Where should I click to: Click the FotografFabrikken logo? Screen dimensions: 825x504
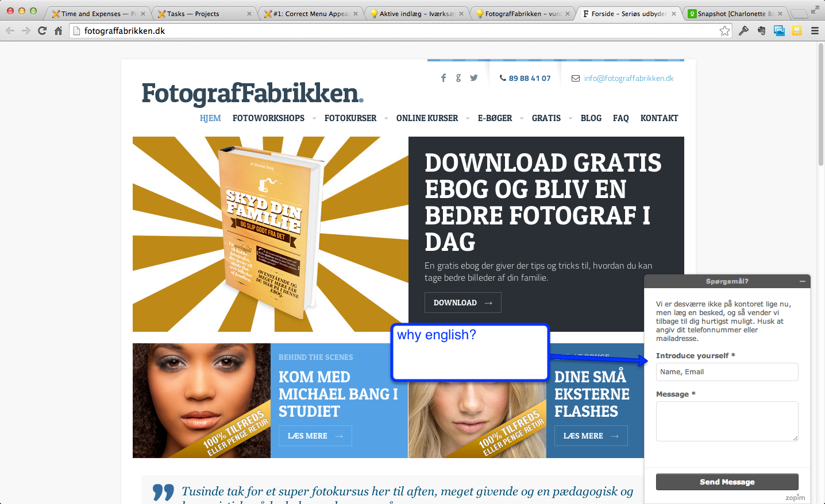point(252,93)
